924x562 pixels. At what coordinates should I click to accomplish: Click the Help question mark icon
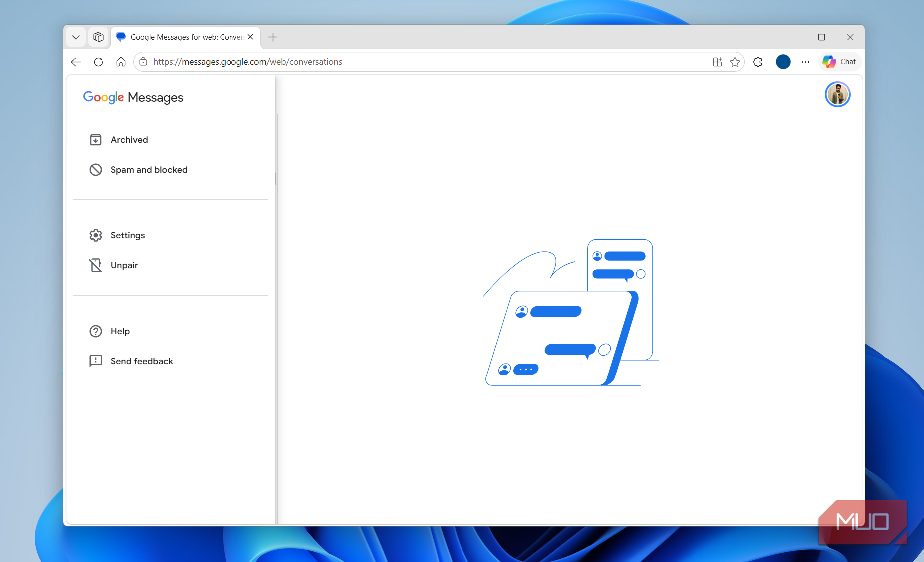(x=96, y=331)
